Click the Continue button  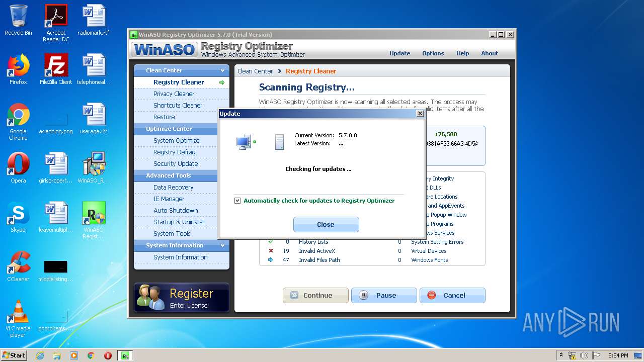[x=315, y=295]
